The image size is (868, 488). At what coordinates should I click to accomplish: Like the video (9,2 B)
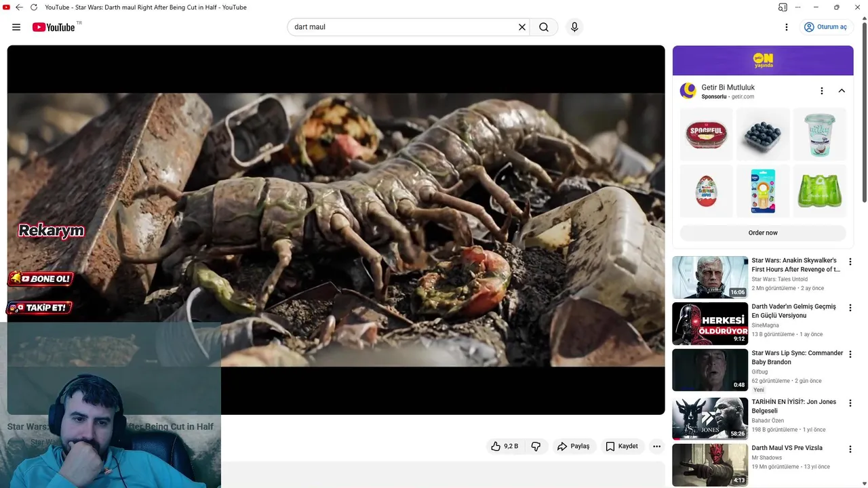[505, 446]
